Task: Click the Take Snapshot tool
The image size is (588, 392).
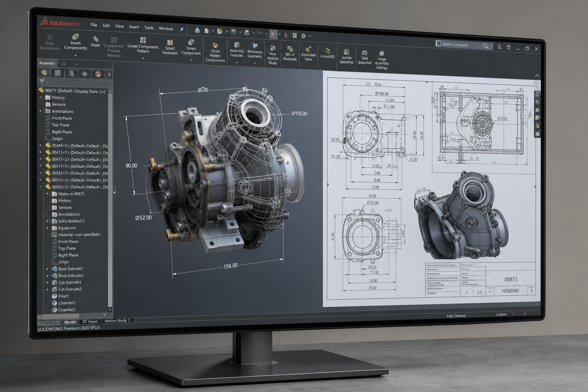Action: [364, 57]
